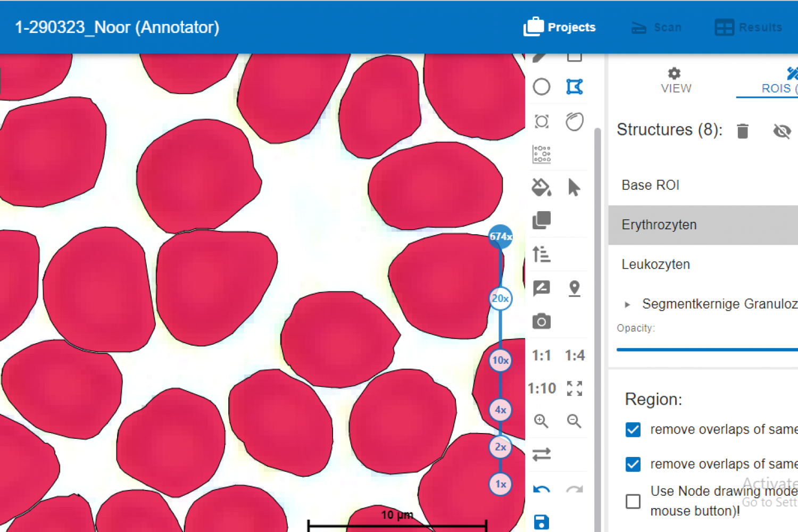Click the zoom in magnifier icon
Image resolution: width=798 pixels, height=532 pixels.
tap(541, 421)
